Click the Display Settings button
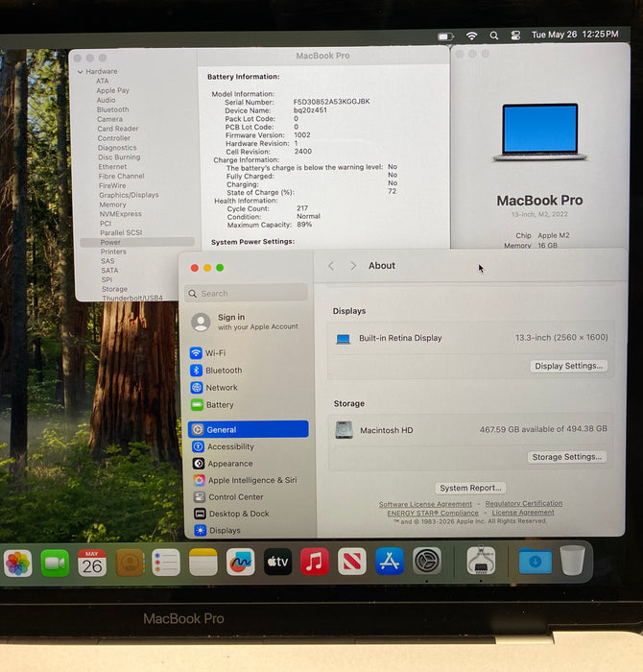Image resolution: width=643 pixels, height=672 pixels. point(568,366)
